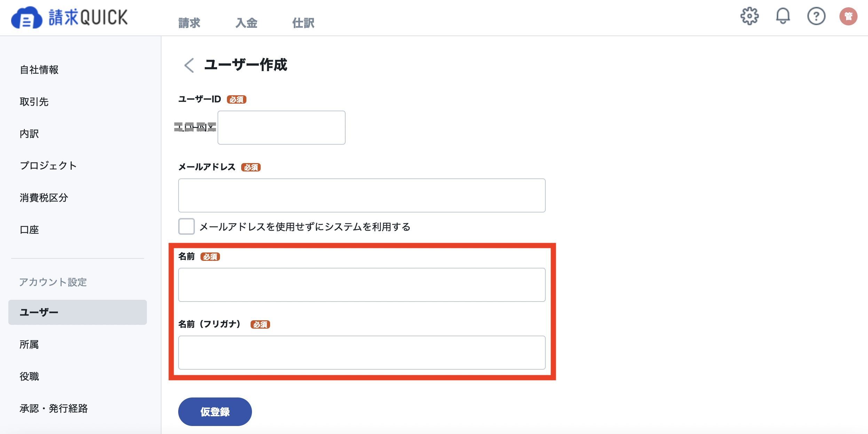Focus the メールアドレス input field
This screenshot has height=434, width=868.
tap(362, 195)
